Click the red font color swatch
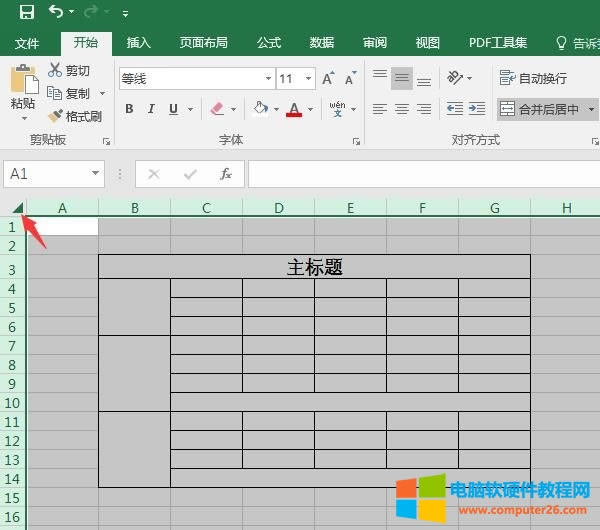The width and height of the screenshot is (600, 530). tap(294, 109)
